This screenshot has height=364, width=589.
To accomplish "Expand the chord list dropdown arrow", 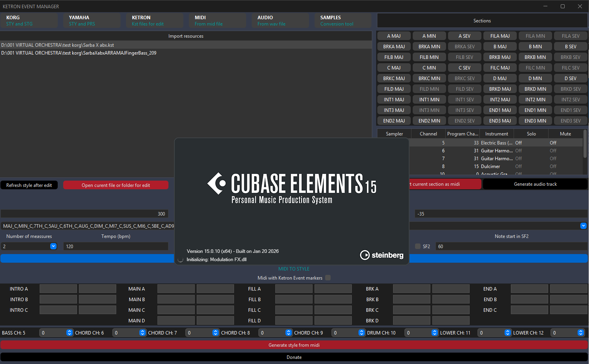I will (x=583, y=226).
